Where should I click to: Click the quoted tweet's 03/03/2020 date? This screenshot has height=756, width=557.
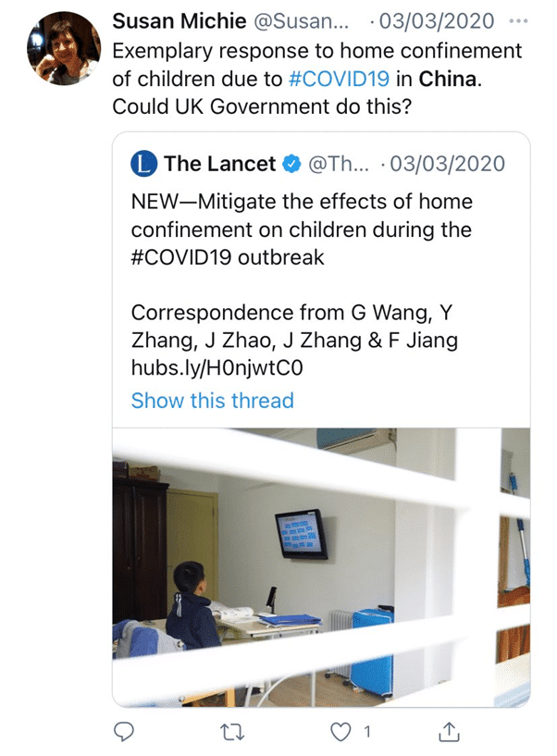coord(447,164)
